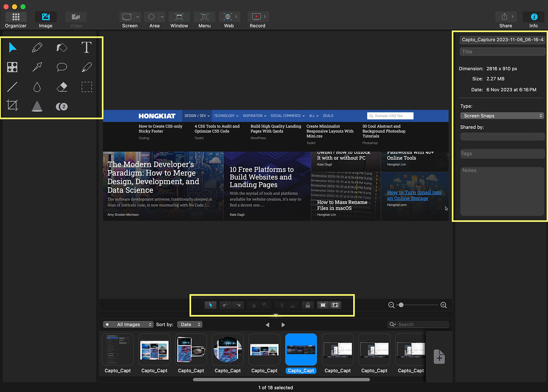Image resolution: width=548 pixels, height=392 pixels.
Task: Expand the Share options chevron
Action: [x=513, y=17]
